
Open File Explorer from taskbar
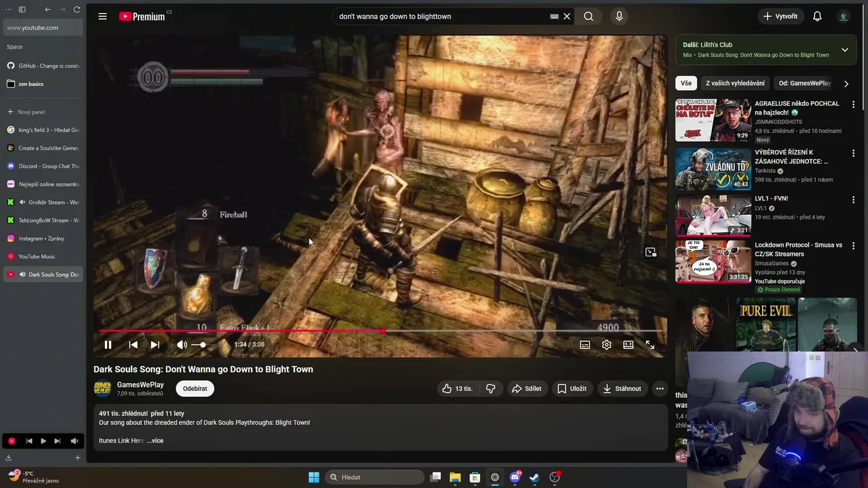point(455,477)
